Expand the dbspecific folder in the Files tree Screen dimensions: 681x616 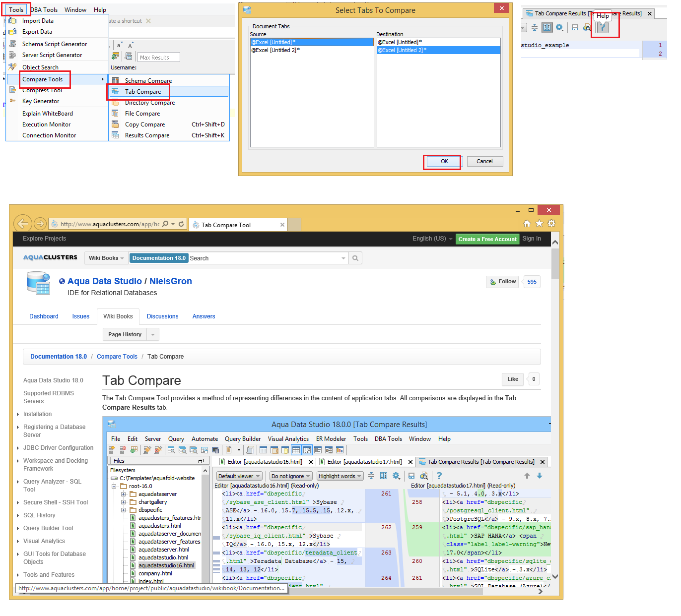tap(124, 510)
